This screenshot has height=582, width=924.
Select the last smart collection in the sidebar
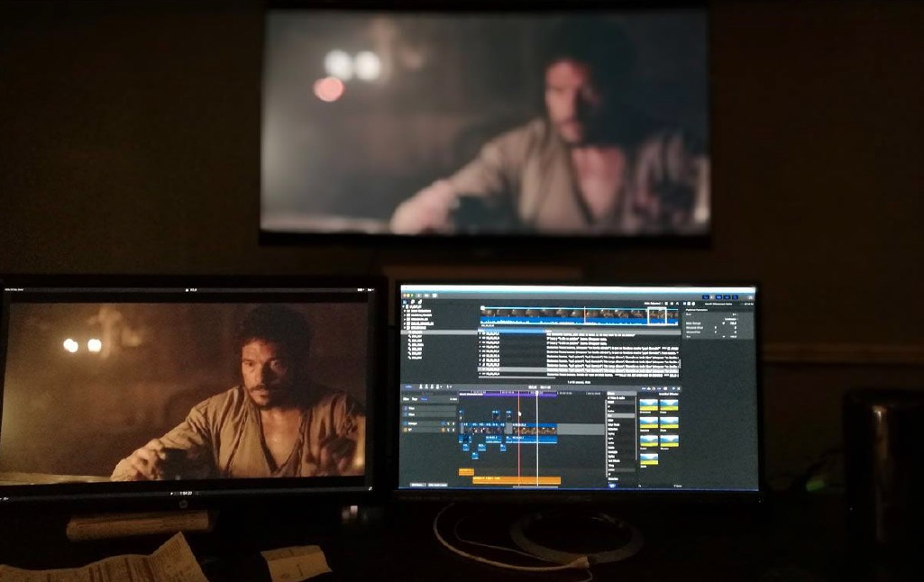coord(416,358)
